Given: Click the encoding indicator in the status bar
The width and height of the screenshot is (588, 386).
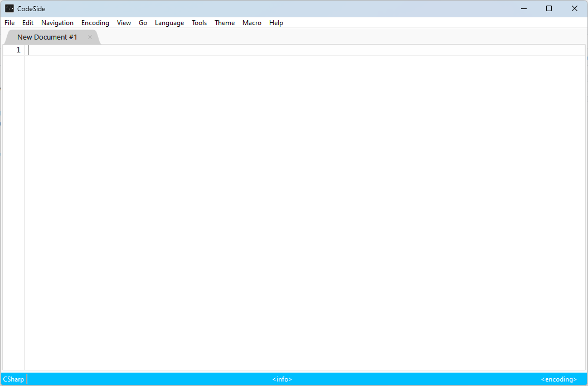Looking at the screenshot, I should click(558, 379).
